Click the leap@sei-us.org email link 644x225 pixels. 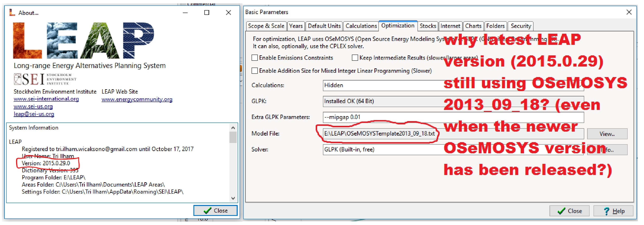[34, 114]
